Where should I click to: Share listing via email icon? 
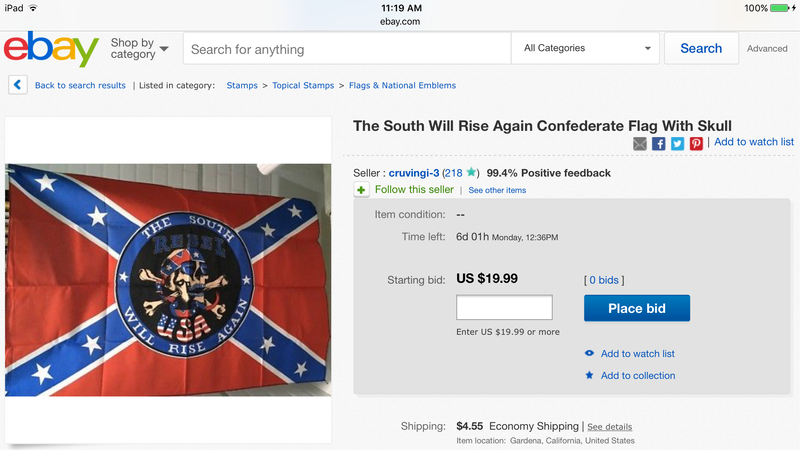point(640,144)
